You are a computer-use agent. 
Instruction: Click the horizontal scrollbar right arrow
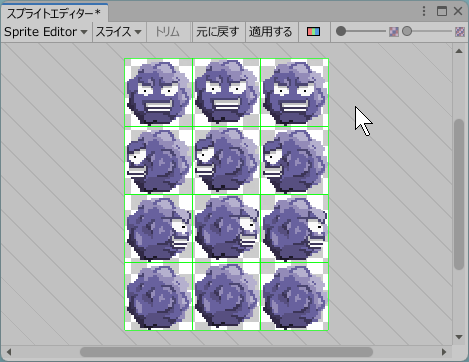click(x=444, y=352)
